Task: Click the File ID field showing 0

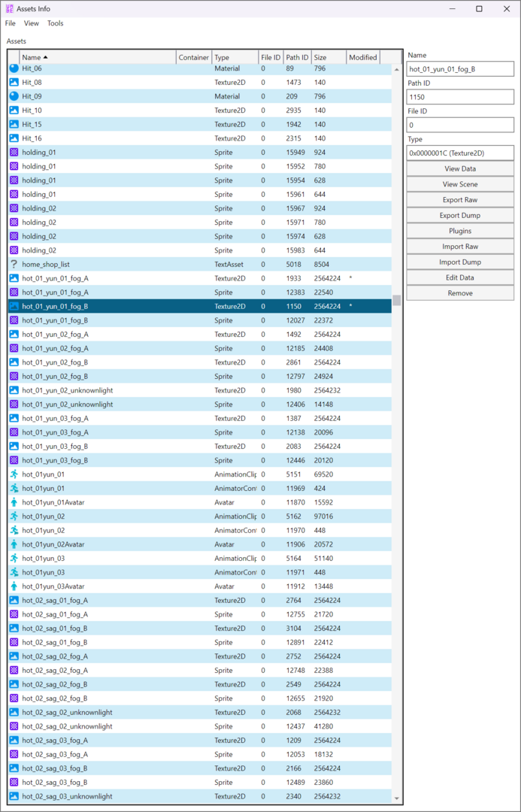Action: [x=460, y=125]
